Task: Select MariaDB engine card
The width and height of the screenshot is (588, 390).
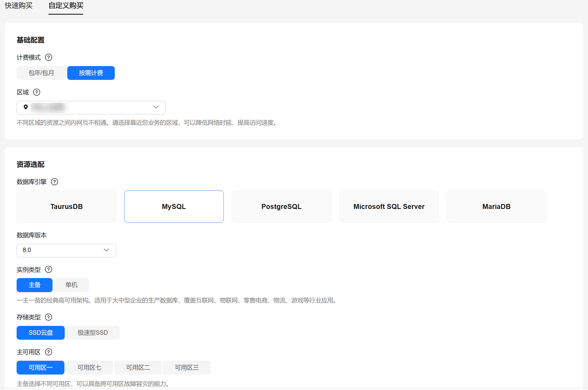Action: point(496,206)
